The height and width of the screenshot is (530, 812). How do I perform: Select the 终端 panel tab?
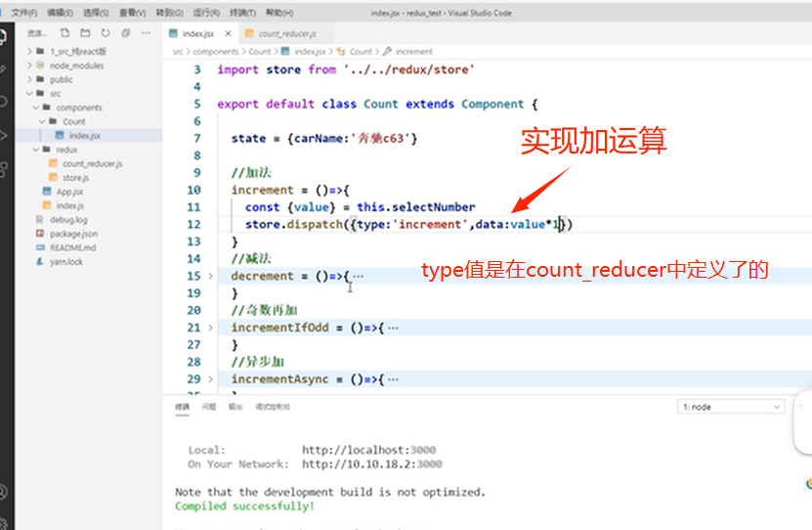(182, 407)
